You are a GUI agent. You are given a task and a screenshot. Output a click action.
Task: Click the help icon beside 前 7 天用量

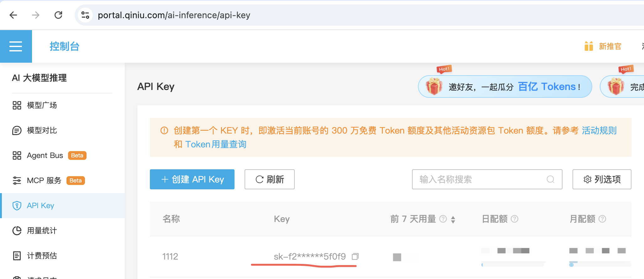443,219
